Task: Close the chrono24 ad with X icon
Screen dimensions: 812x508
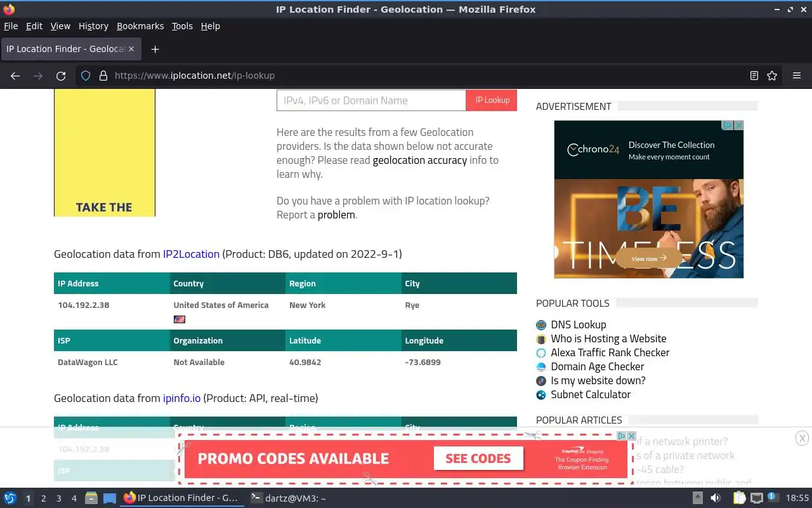Action: [738, 126]
